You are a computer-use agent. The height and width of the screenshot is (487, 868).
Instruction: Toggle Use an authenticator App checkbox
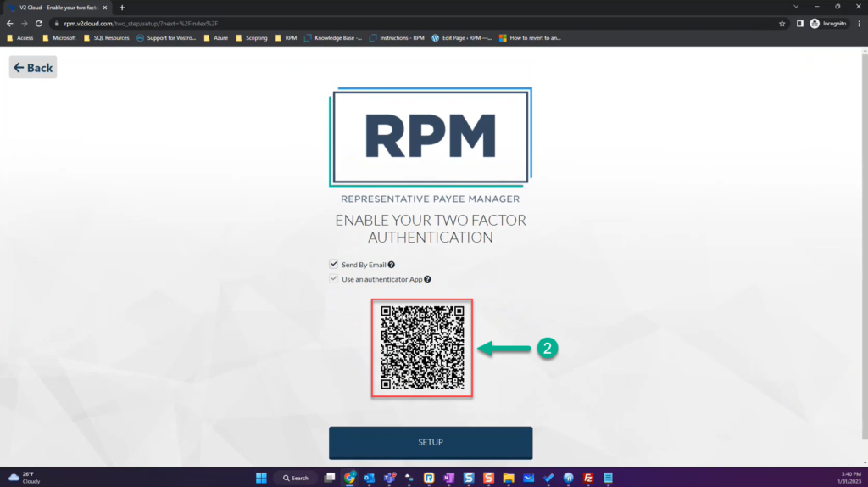click(333, 278)
